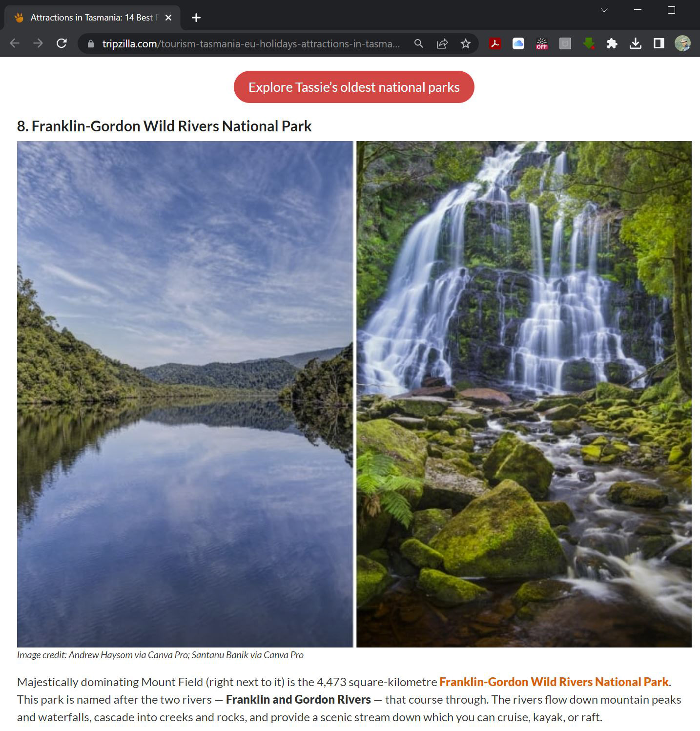
Task: Toggle the browser side panel
Action: click(659, 43)
